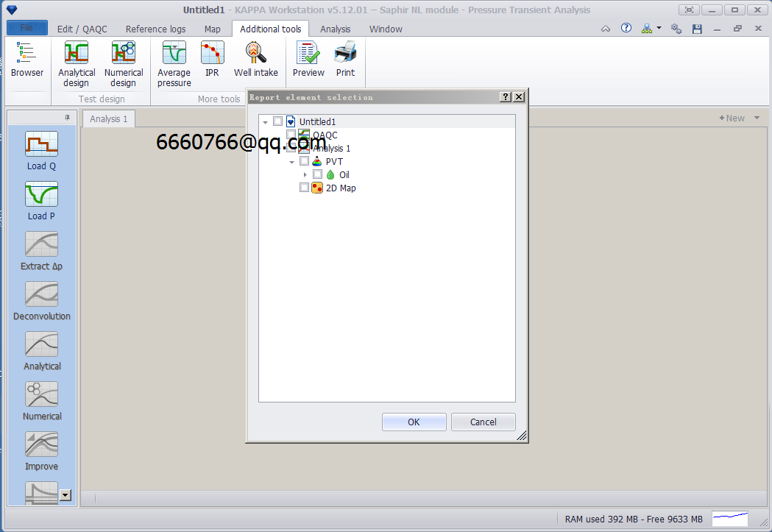772x532 pixels.
Task: Open help via the blue question-mark icon
Action: coord(626,28)
